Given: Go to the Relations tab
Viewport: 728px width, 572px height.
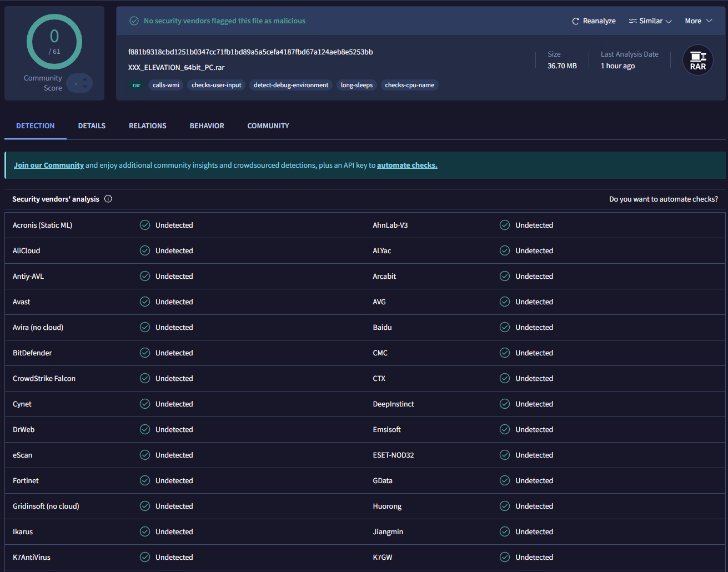Looking at the screenshot, I should [148, 126].
